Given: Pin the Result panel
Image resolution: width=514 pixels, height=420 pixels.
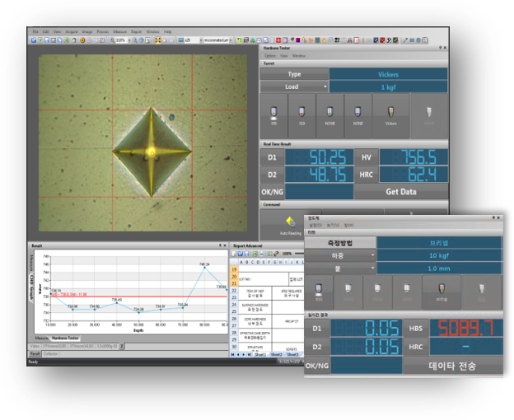Looking at the screenshot, I should point(220,245).
